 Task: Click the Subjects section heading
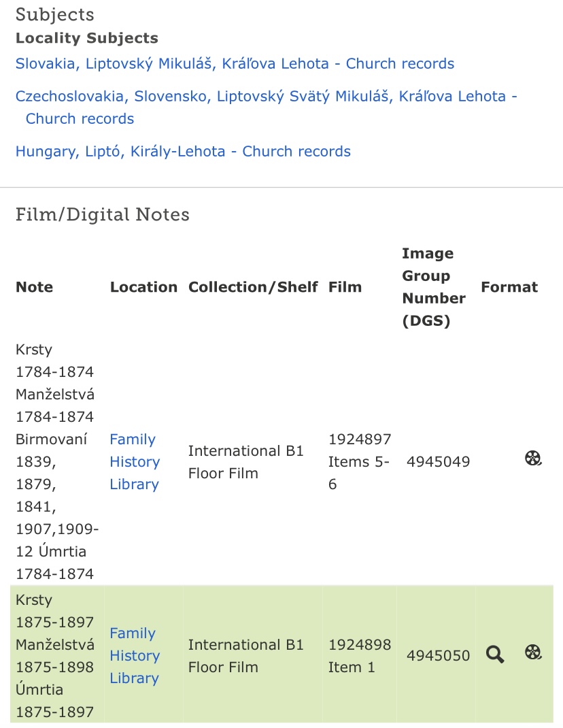click(55, 15)
